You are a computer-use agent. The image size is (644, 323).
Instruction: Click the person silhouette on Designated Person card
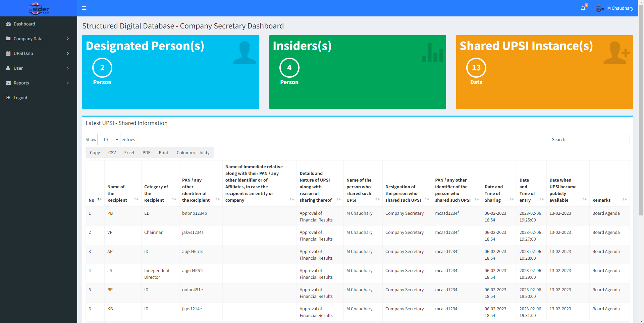tap(245, 53)
